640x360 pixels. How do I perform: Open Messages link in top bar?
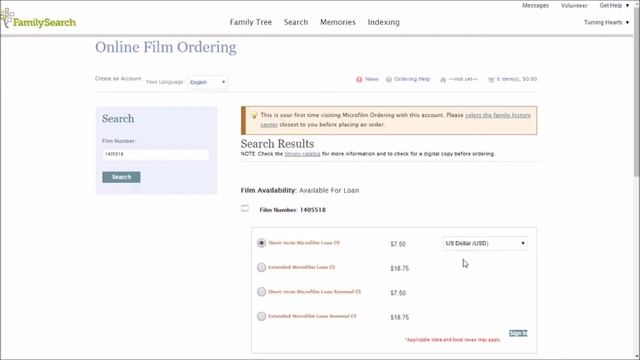click(x=535, y=5)
